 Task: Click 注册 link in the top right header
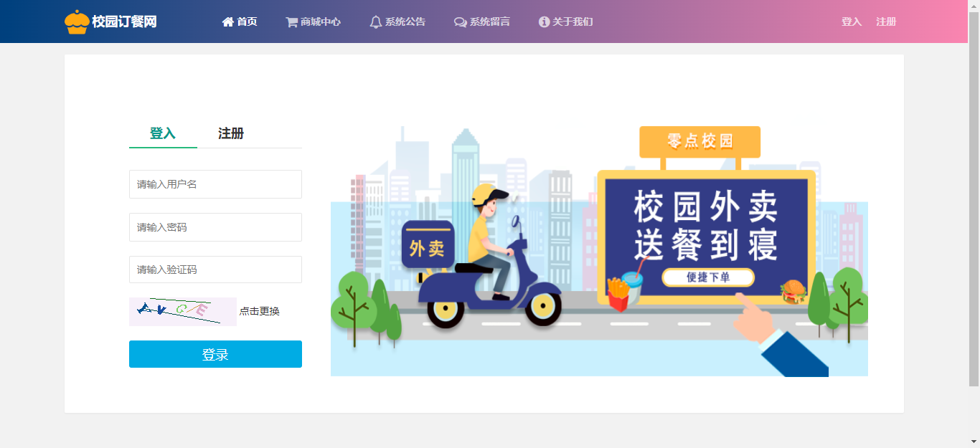[x=886, y=22]
